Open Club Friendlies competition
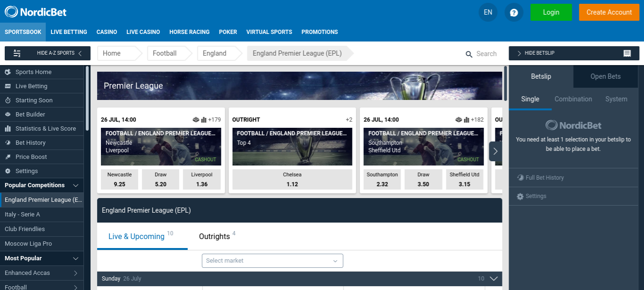644x290 pixels. (42, 229)
